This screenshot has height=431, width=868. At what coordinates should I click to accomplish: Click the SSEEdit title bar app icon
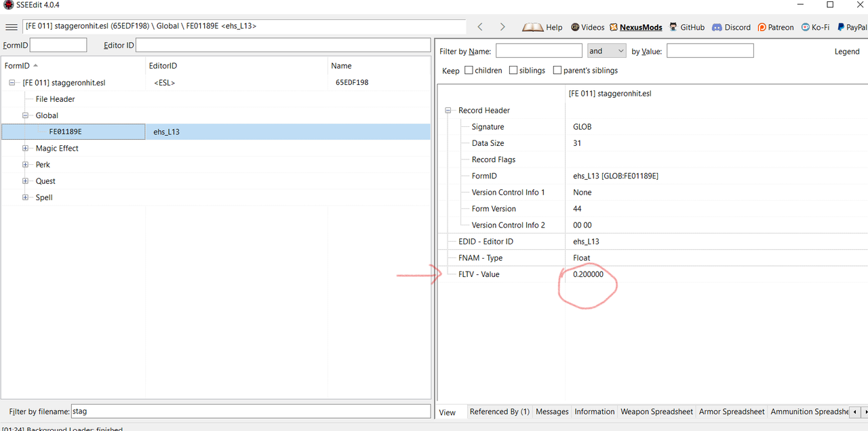point(8,5)
